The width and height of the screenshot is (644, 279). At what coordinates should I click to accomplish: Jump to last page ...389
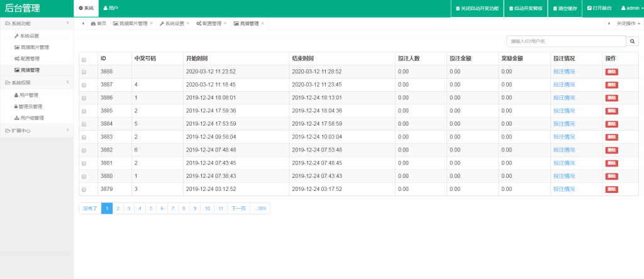tap(260, 209)
